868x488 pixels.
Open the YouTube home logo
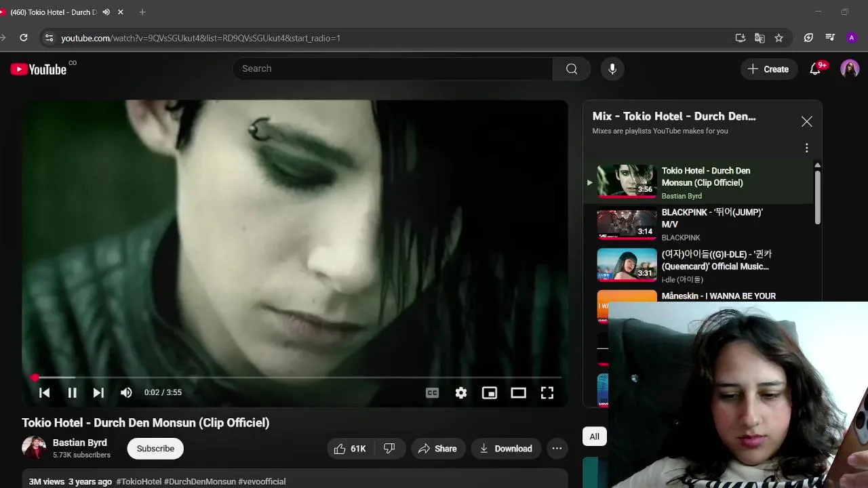coord(38,69)
